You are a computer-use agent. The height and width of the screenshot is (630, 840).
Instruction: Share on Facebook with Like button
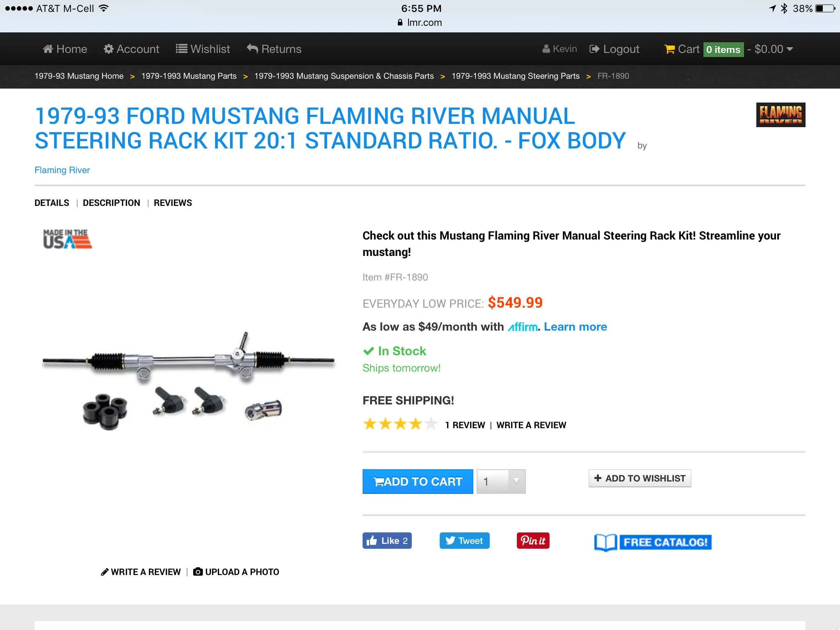pos(387,541)
